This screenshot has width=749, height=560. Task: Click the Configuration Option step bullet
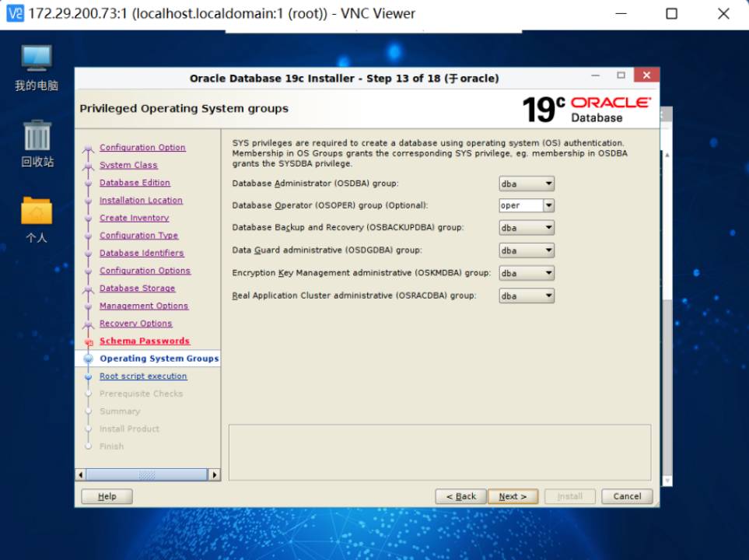88,148
